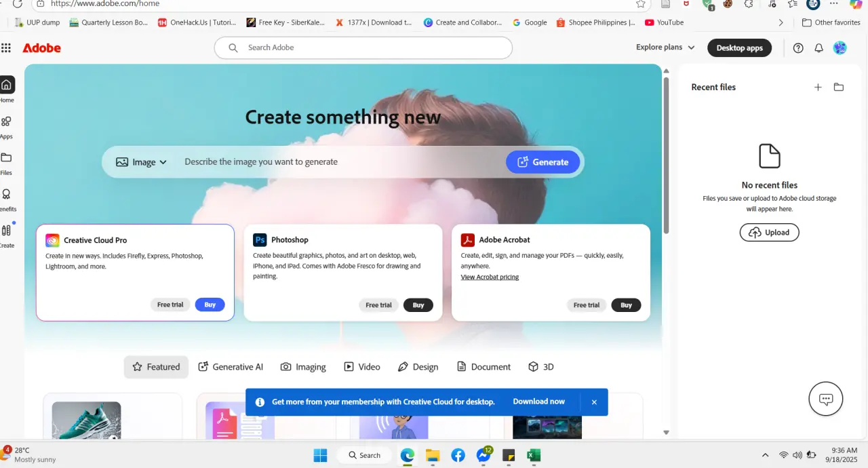Select the 3D tab
The width and height of the screenshot is (868, 468).
pyautogui.click(x=541, y=367)
